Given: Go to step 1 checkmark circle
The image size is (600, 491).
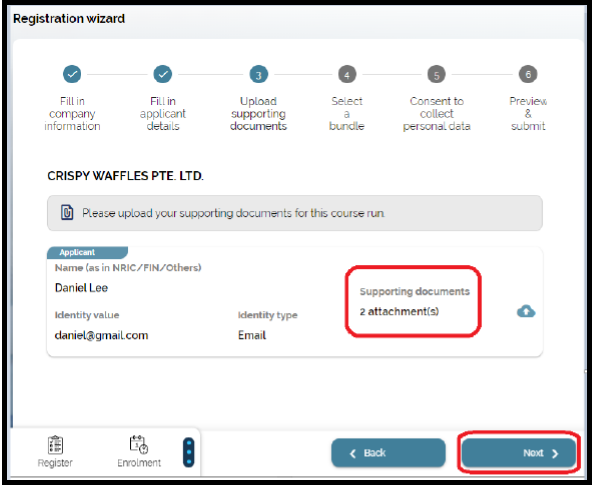Looking at the screenshot, I should (x=72, y=74).
